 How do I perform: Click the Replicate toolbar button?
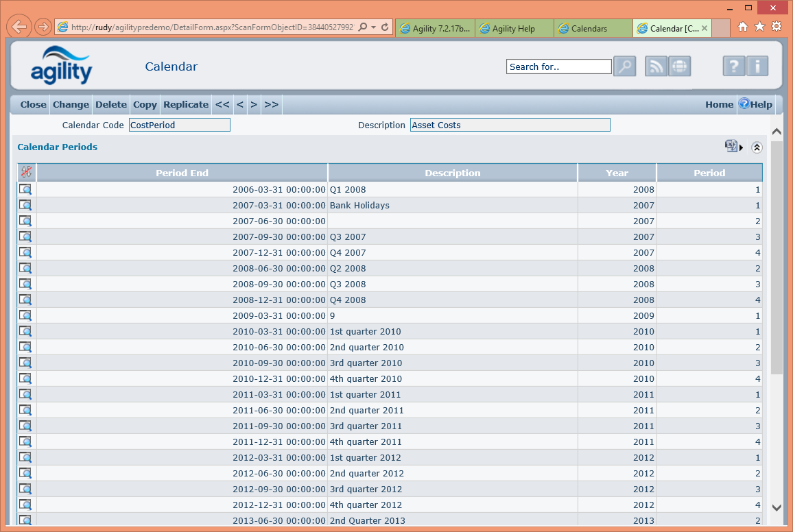pyautogui.click(x=186, y=104)
